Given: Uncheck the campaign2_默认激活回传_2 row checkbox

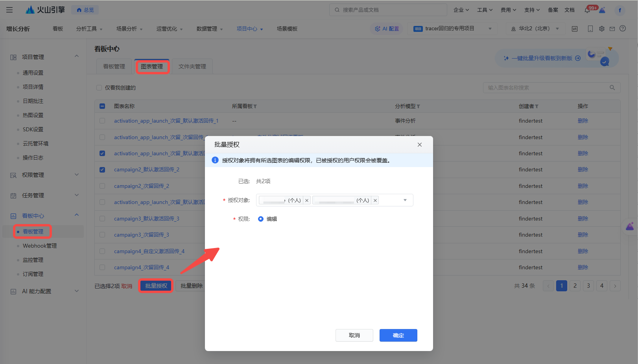Looking at the screenshot, I should tap(102, 170).
